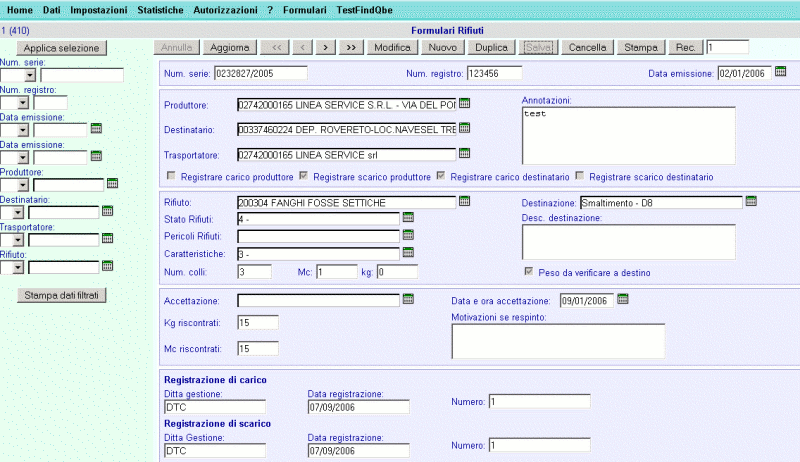This screenshot has width=800, height=462.
Task: Focus the Num. colli field
Action: 255,272
